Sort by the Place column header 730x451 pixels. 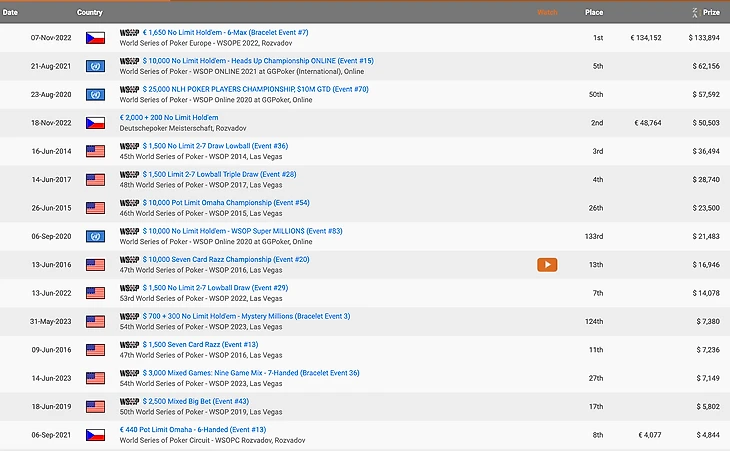pos(593,13)
